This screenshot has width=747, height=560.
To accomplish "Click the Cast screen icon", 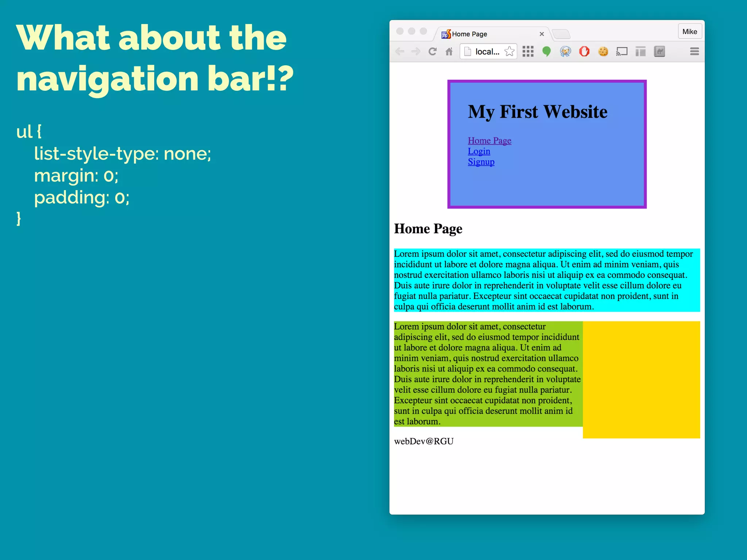I will (622, 51).
